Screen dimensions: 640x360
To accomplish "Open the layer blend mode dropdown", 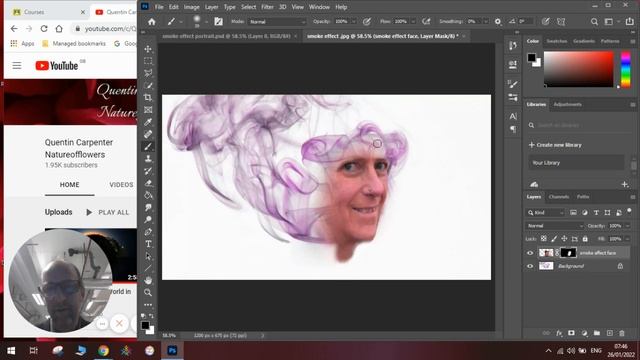I will 554,226.
